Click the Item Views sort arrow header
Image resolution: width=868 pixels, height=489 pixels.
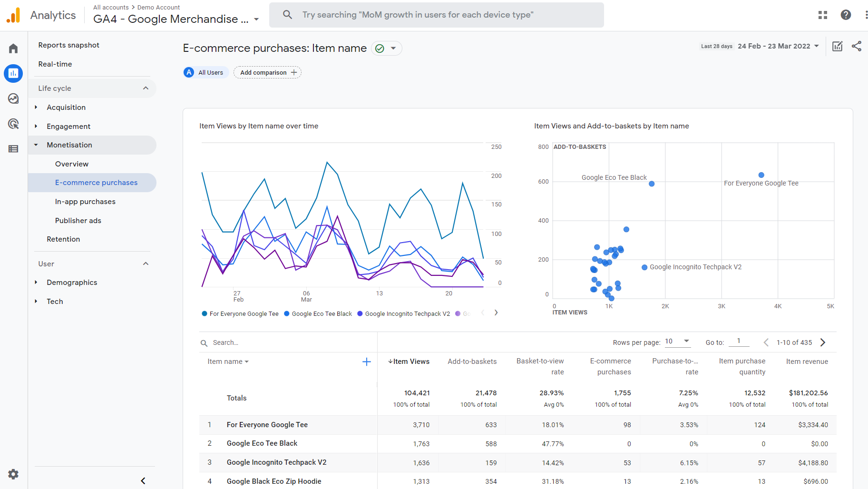409,362
